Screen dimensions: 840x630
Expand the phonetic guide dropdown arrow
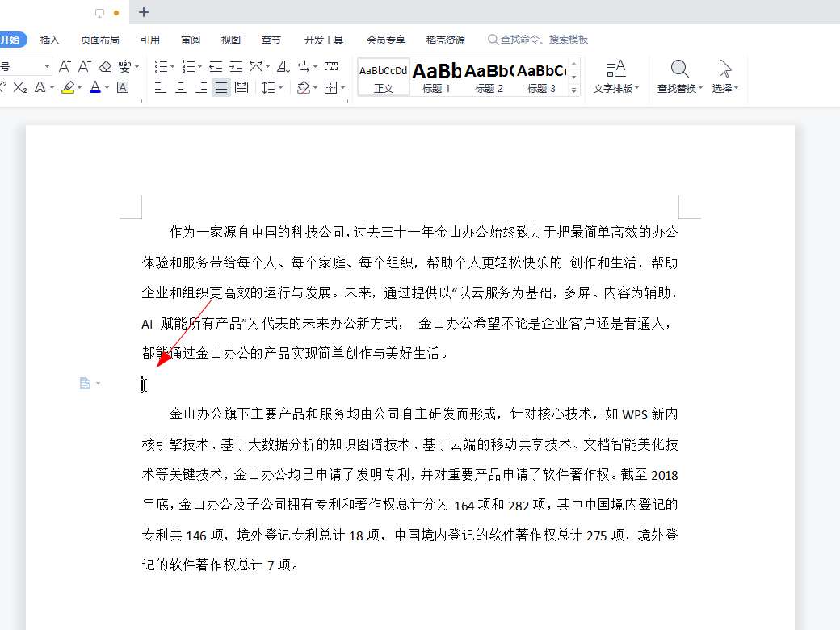point(137,66)
